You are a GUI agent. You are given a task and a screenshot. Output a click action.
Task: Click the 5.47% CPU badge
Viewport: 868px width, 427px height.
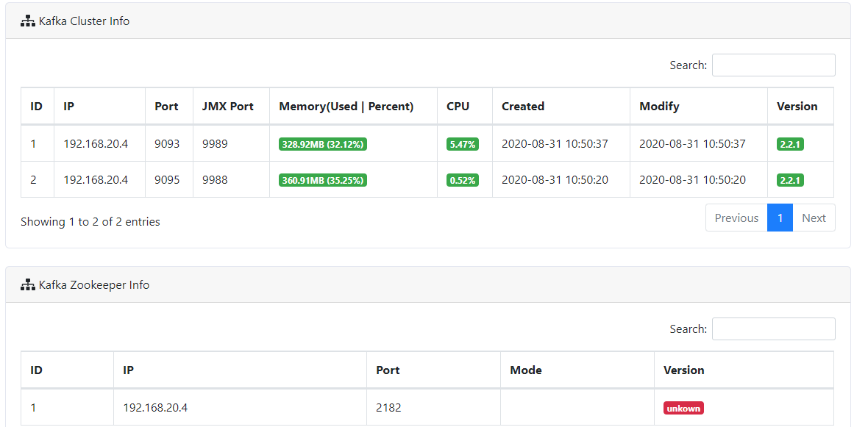(x=463, y=144)
